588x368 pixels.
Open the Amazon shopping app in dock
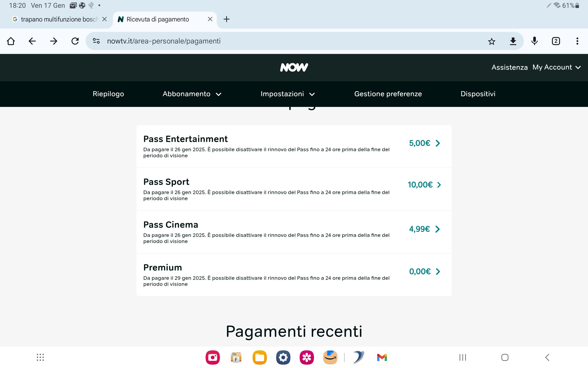pos(330,357)
